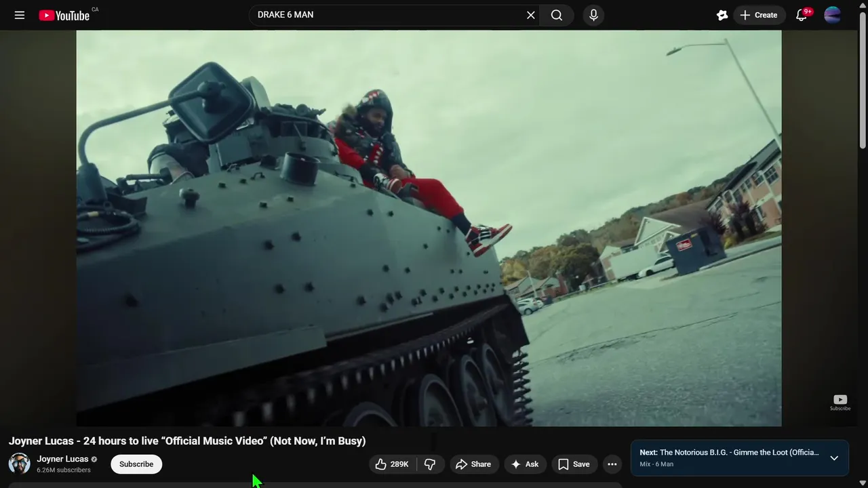Click the 6.26M subscribers text
The height and width of the screenshot is (488, 868).
click(x=64, y=470)
